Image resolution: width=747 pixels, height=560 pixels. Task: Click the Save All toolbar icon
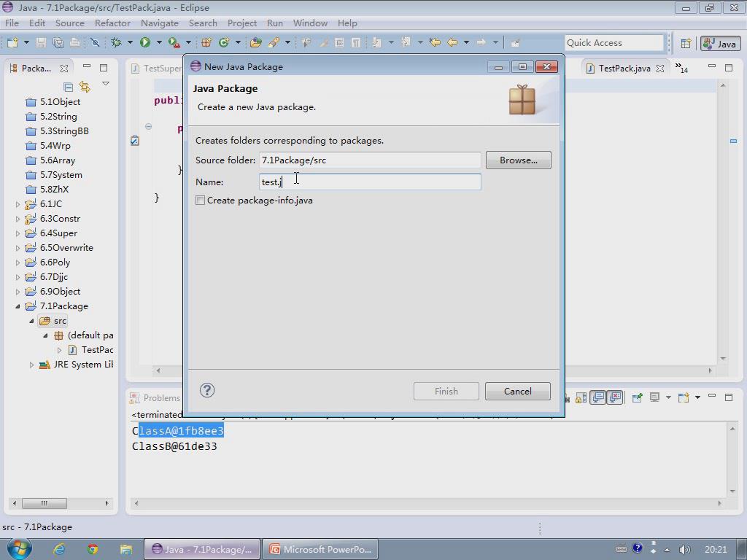tap(58, 43)
